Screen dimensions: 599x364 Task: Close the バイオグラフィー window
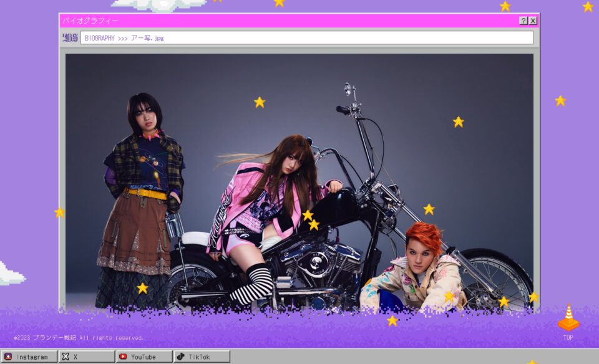(533, 21)
